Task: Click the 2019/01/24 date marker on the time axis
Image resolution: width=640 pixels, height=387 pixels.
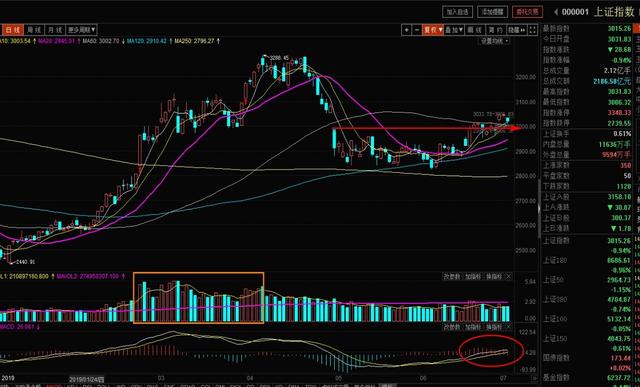Action: pos(87,379)
